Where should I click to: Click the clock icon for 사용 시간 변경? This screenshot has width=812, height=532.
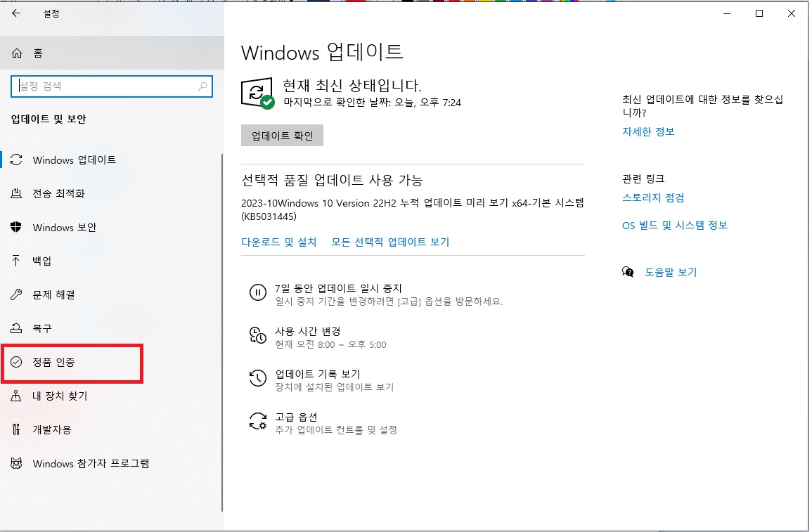(x=257, y=335)
